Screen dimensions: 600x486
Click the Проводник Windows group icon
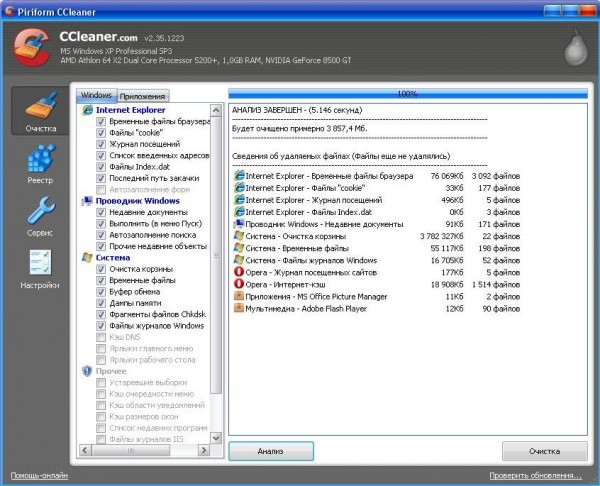click(x=88, y=201)
